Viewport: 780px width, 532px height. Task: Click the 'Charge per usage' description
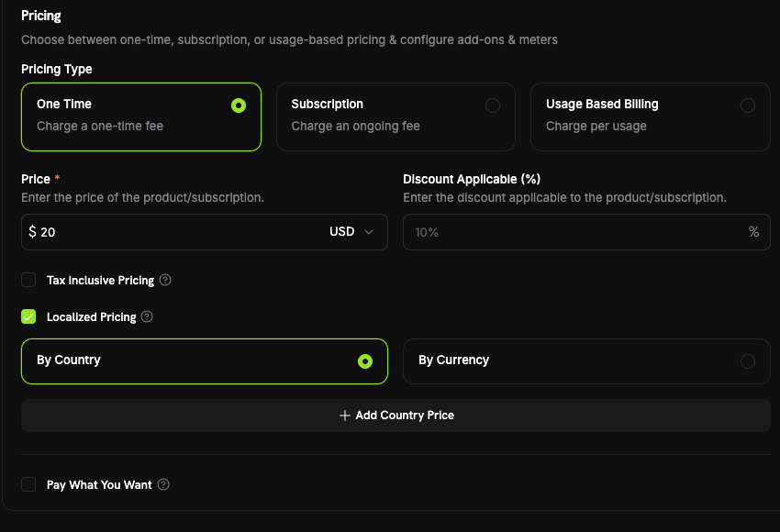(x=596, y=127)
